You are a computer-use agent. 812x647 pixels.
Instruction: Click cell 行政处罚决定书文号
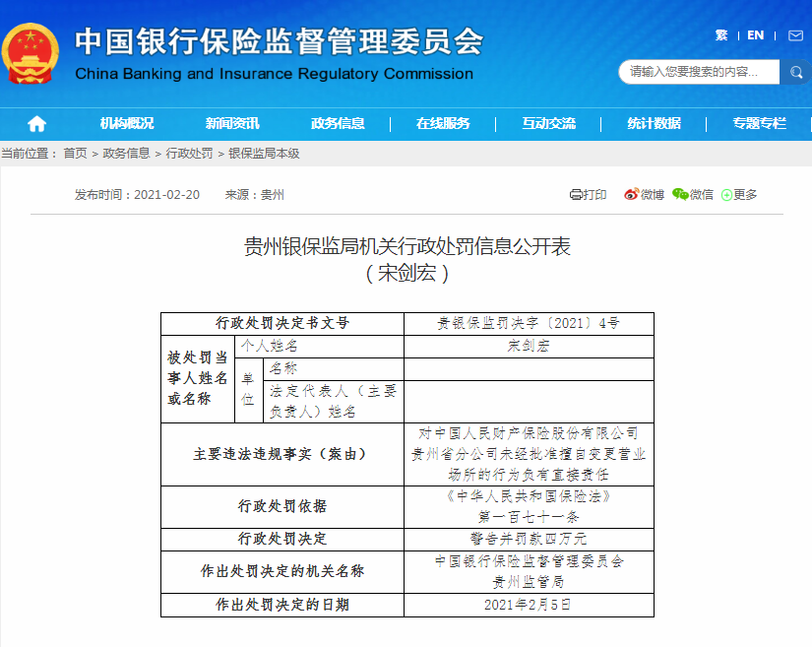[x=282, y=323]
